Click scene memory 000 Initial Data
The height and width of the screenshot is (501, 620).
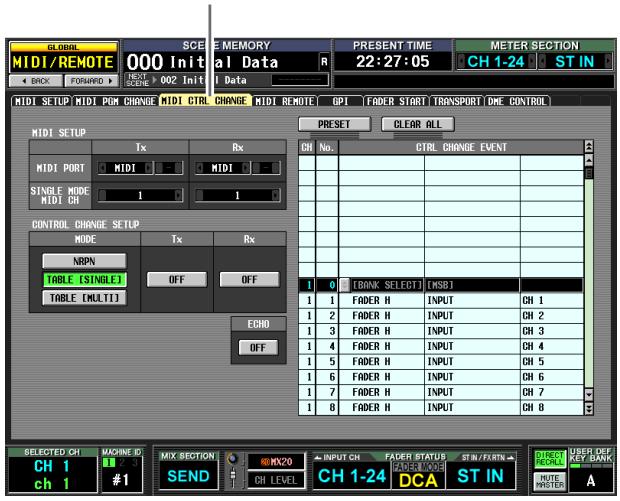221,62
